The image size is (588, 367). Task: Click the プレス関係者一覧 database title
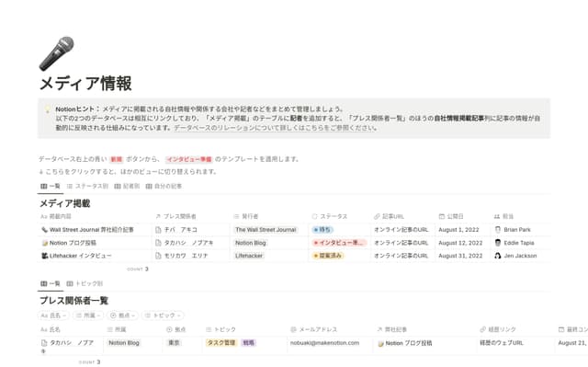coord(73,301)
